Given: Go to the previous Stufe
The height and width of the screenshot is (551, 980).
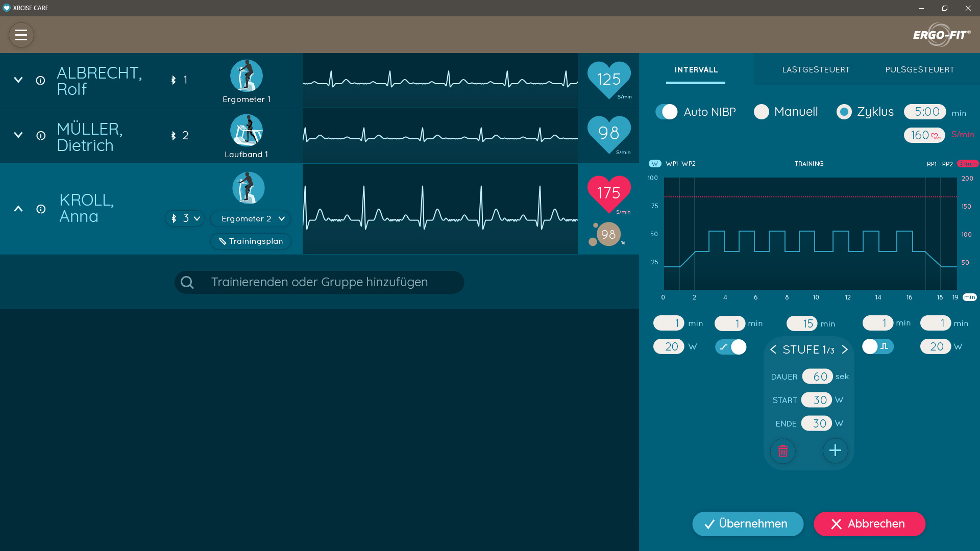Looking at the screenshot, I should point(773,349).
